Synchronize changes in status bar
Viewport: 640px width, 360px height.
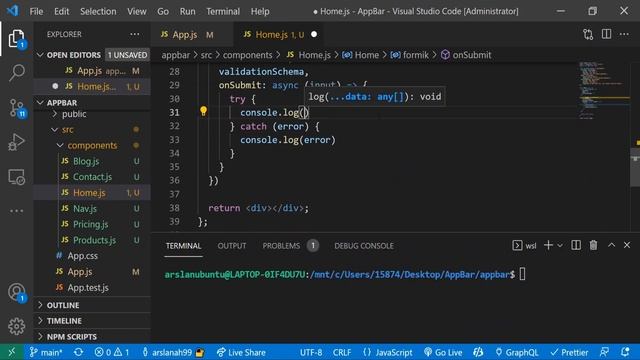click(x=78, y=352)
